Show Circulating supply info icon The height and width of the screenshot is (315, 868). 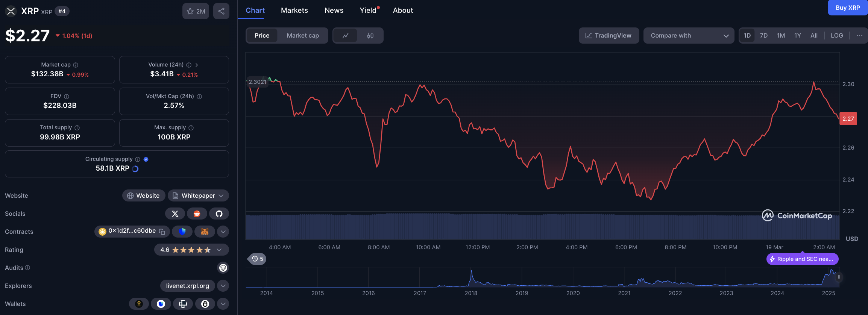coord(138,159)
